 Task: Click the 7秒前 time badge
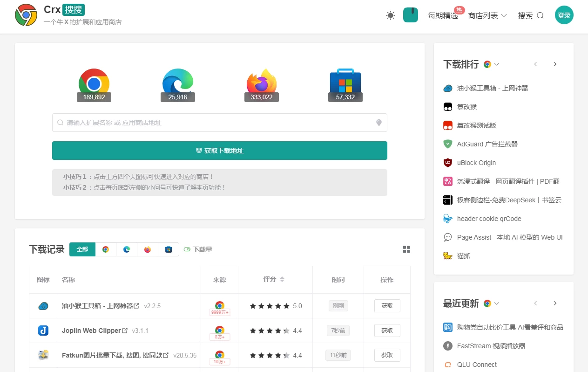338,331
